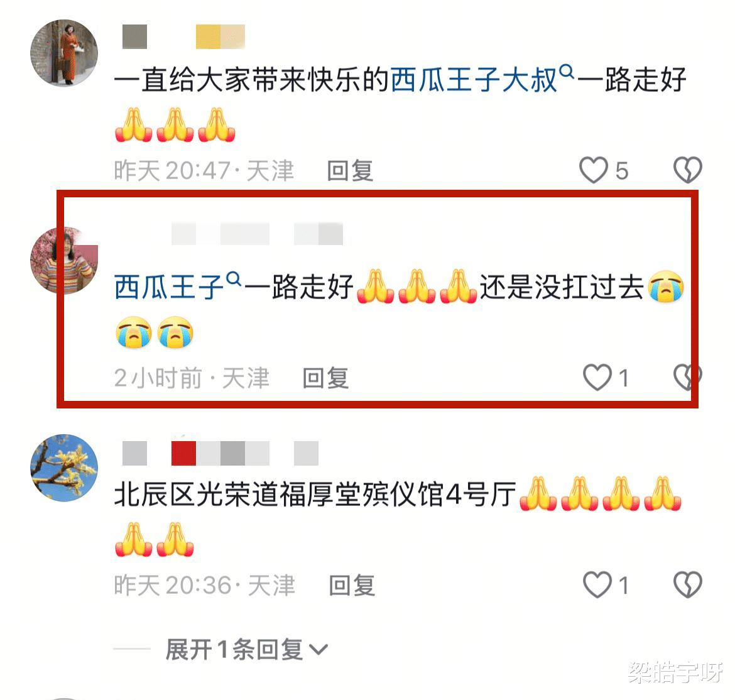Open avatar with cherry blossoms and striped sweater

click(x=64, y=261)
